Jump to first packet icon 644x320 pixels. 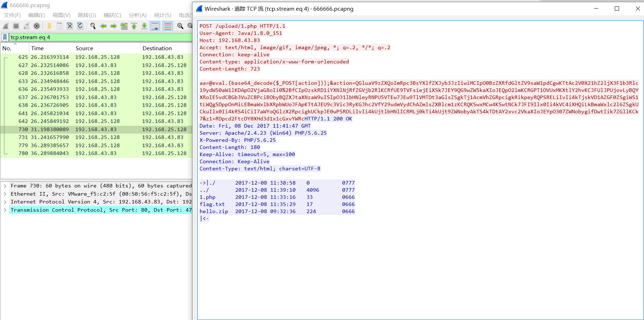tap(134, 26)
